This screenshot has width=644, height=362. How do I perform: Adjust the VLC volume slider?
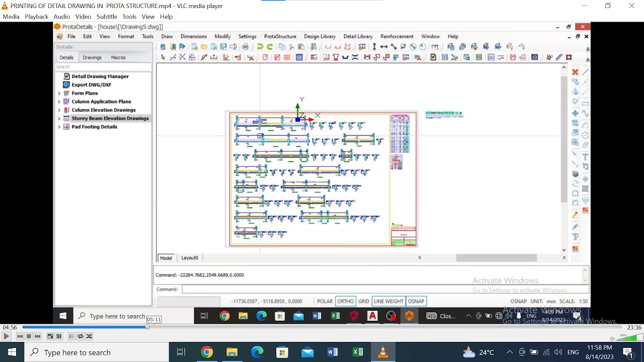(x=630, y=337)
